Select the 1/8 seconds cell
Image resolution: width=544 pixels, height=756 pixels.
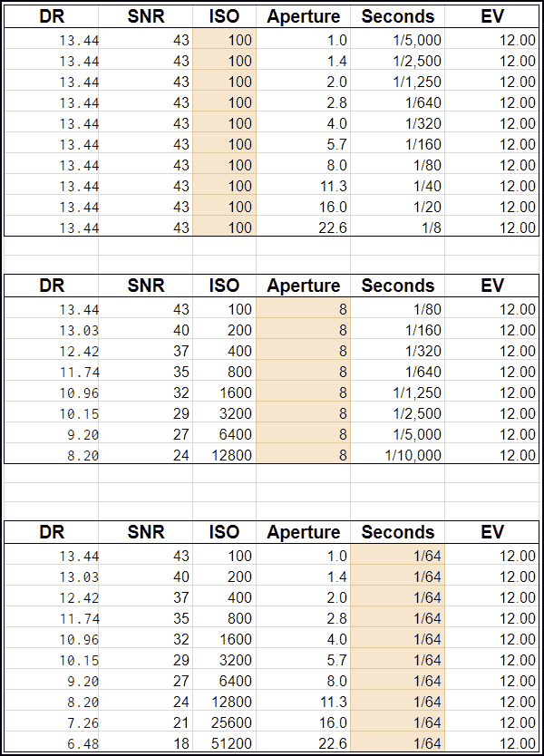point(398,228)
